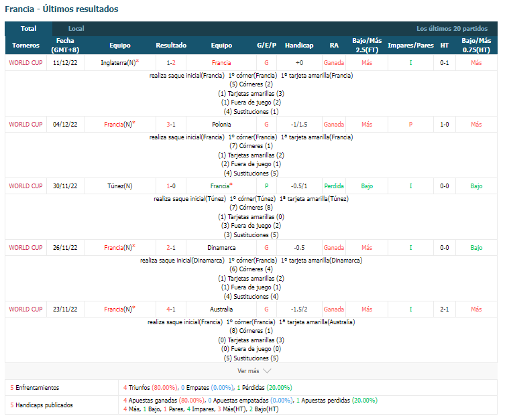Open Dinamarca team link

tap(221, 248)
